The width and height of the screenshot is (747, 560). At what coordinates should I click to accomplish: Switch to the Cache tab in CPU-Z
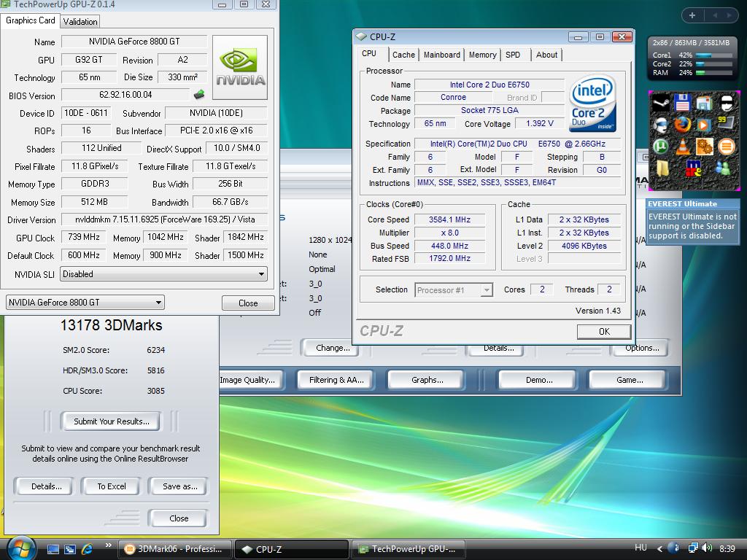point(403,55)
